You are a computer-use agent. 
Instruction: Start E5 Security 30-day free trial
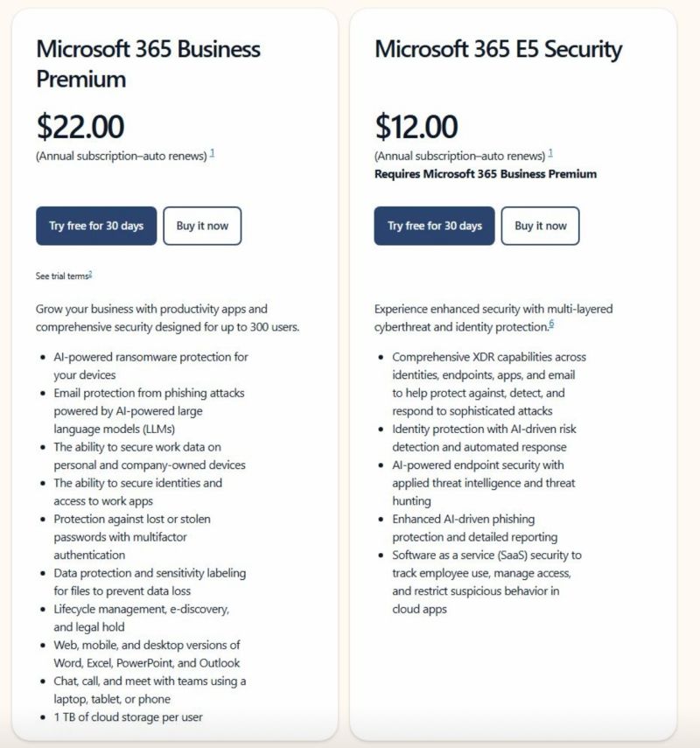tap(434, 226)
